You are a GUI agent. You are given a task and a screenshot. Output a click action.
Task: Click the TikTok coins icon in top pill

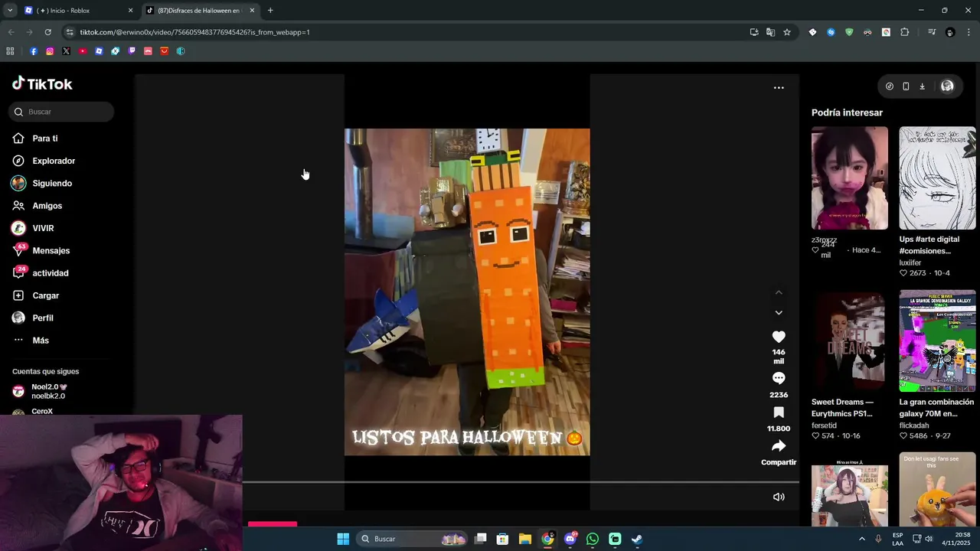tap(889, 86)
